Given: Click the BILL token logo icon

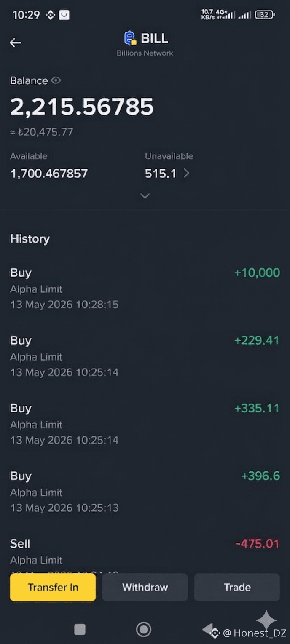Looking at the screenshot, I should pyautogui.click(x=130, y=38).
